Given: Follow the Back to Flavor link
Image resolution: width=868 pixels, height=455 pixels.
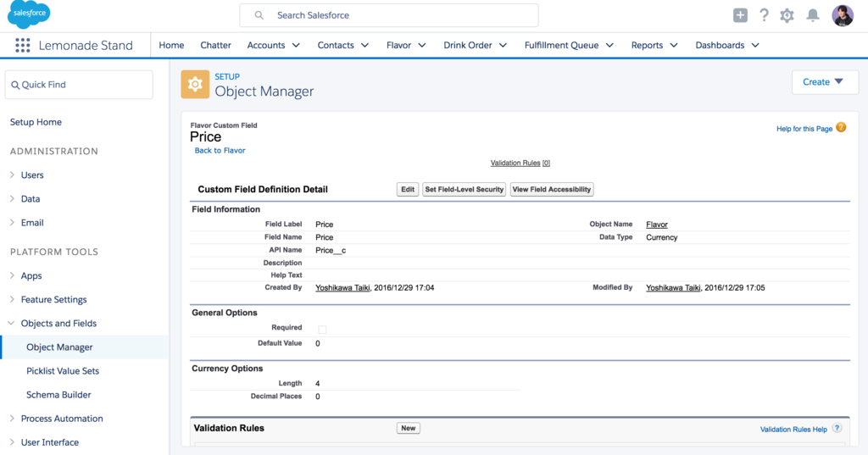Looking at the screenshot, I should coord(220,151).
